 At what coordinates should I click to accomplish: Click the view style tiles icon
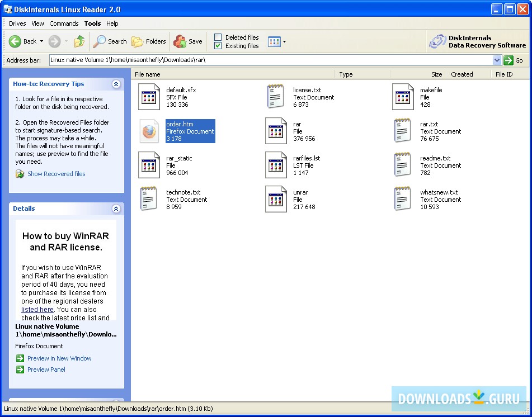coord(274,42)
